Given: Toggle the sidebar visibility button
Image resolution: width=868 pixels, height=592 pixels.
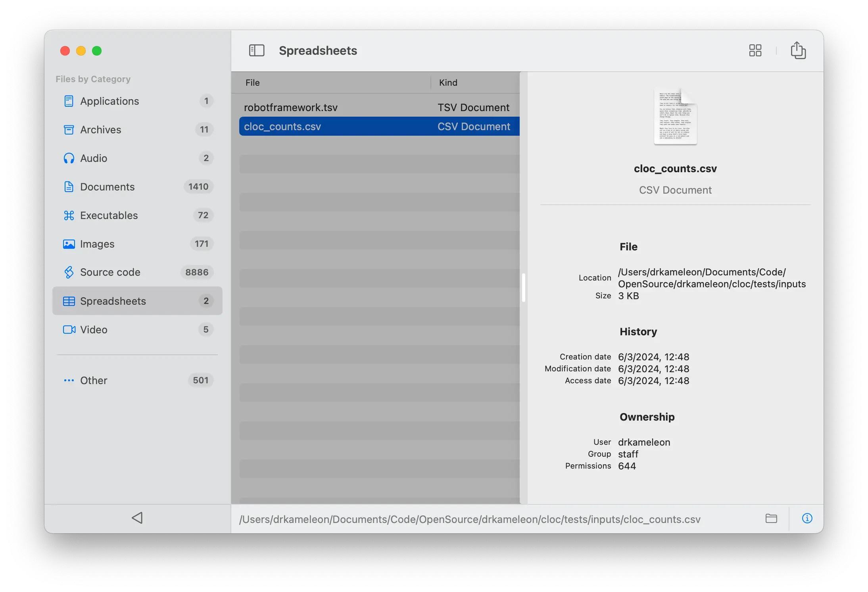Looking at the screenshot, I should [256, 50].
